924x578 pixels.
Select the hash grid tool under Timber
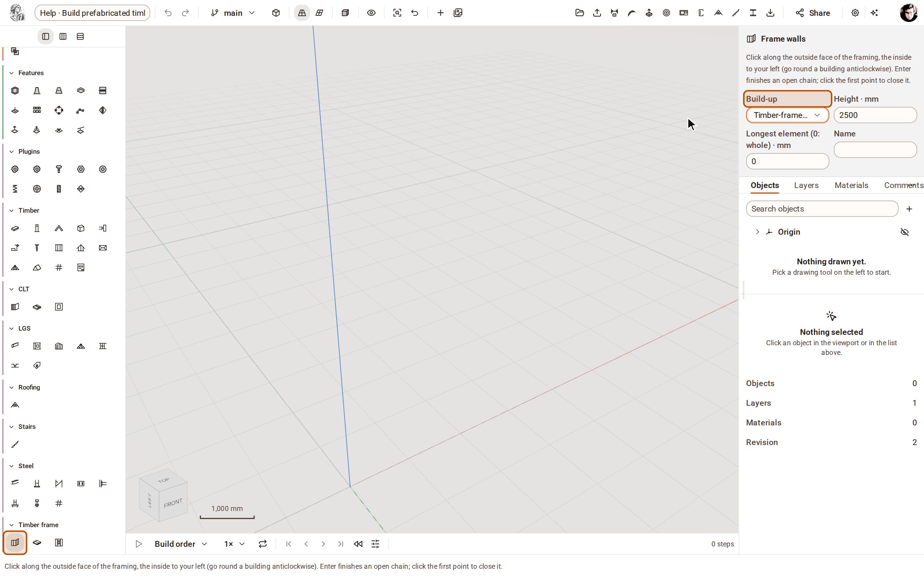click(x=59, y=267)
